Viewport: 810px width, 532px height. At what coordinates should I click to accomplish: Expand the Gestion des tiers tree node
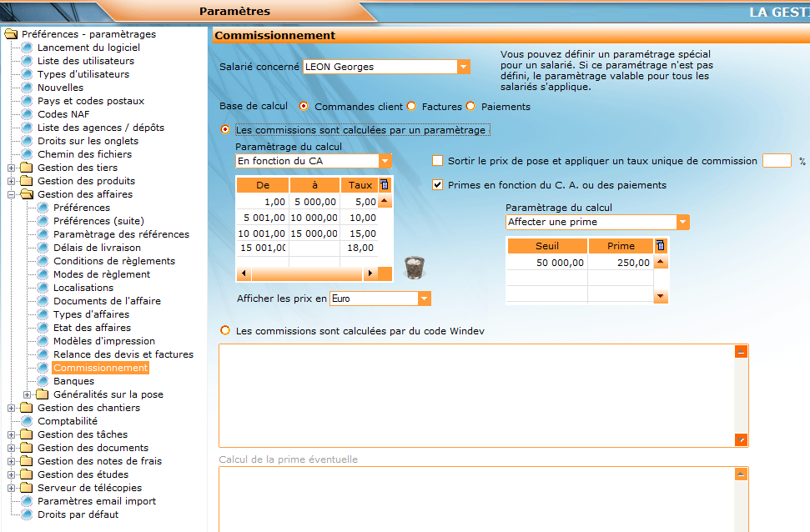click(x=11, y=168)
